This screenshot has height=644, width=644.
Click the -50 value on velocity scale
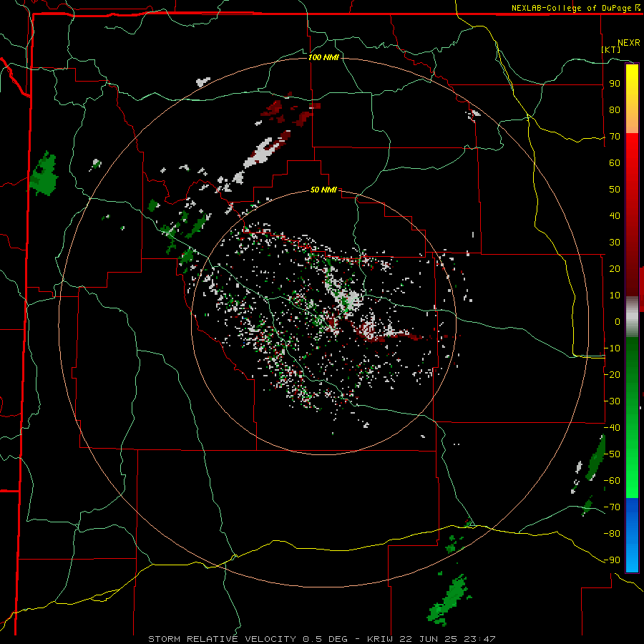pyautogui.click(x=613, y=454)
